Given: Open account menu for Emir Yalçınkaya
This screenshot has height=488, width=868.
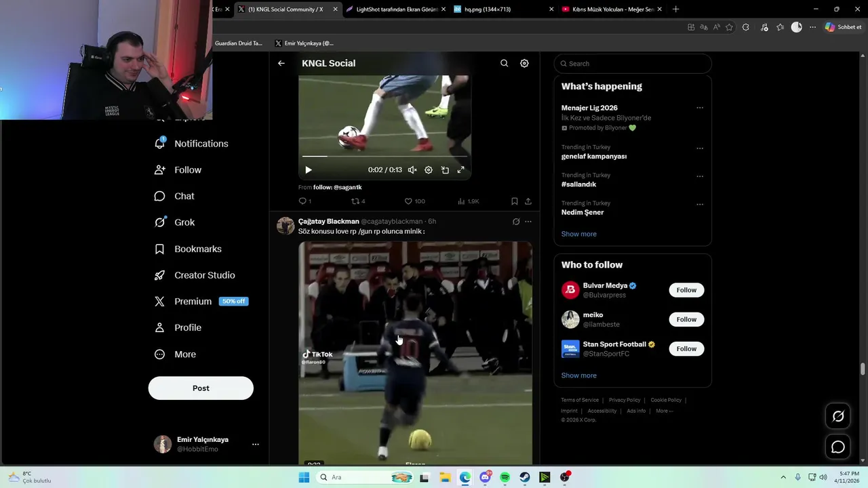Looking at the screenshot, I should coord(207,444).
